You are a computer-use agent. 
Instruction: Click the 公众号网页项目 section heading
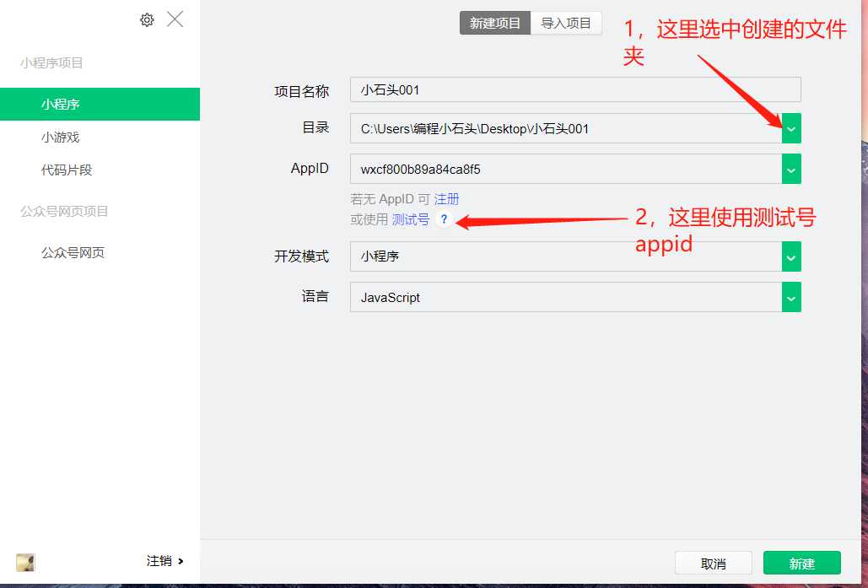click(64, 211)
